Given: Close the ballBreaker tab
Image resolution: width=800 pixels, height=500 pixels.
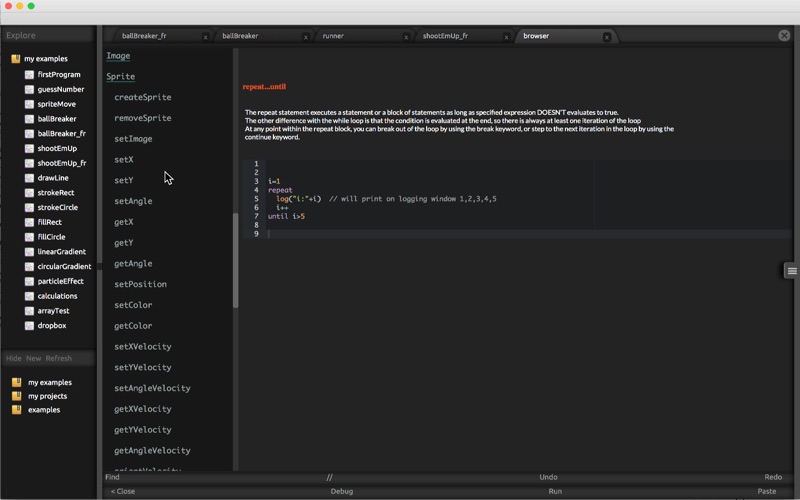Looking at the screenshot, I should [x=306, y=37].
